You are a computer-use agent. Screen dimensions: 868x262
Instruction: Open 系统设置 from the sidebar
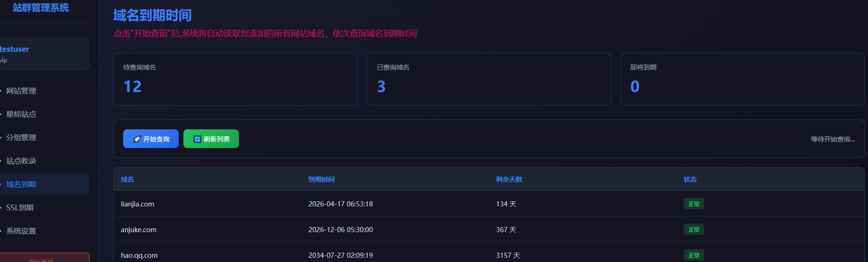[21, 231]
